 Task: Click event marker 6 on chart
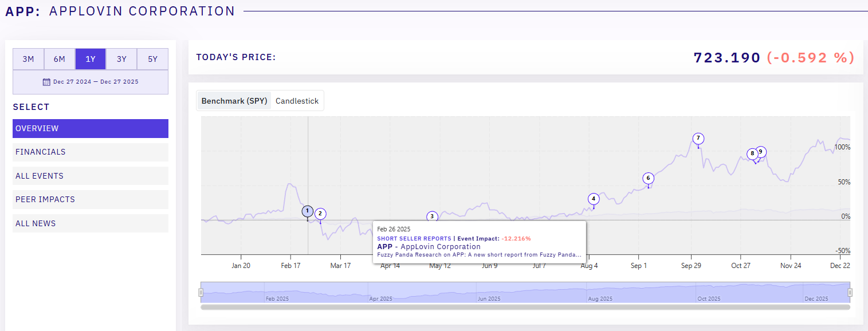648,178
